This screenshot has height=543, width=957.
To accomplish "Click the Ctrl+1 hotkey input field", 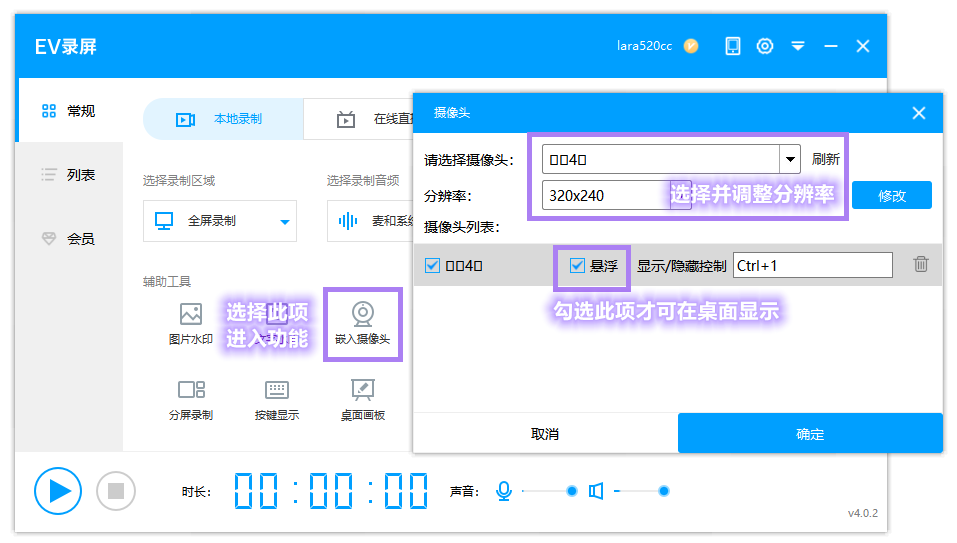I will pyautogui.click(x=812, y=265).
